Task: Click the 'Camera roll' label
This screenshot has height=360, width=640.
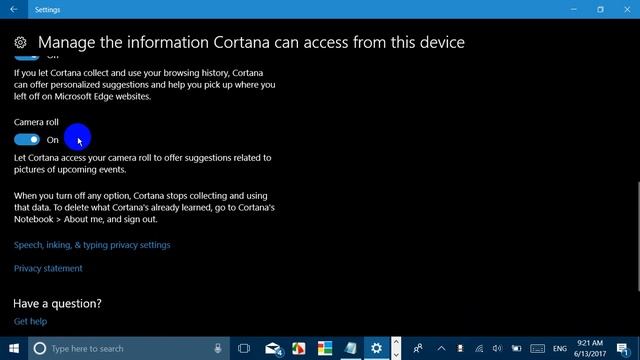Action: [x=36, y=122]
